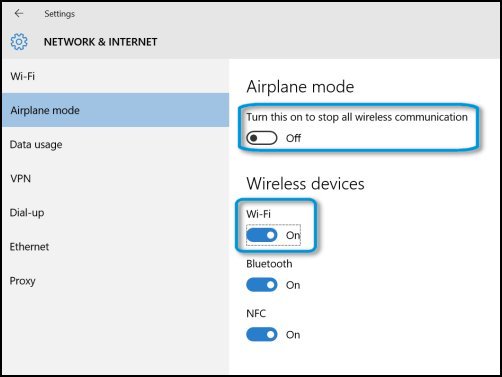Click the Off label beside Airplane toggle
The width and height of the screenshot is (502, 377).
click(x=293, y=138)
